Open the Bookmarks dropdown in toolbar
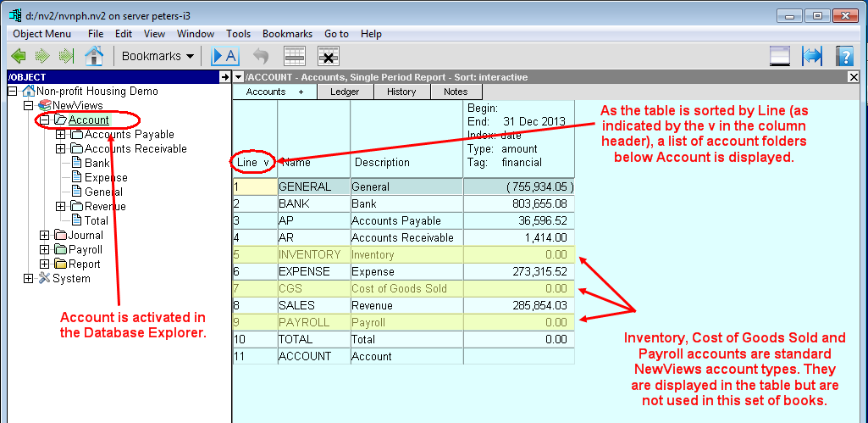Viewport: 868px width, 423px height. [157, 56]
